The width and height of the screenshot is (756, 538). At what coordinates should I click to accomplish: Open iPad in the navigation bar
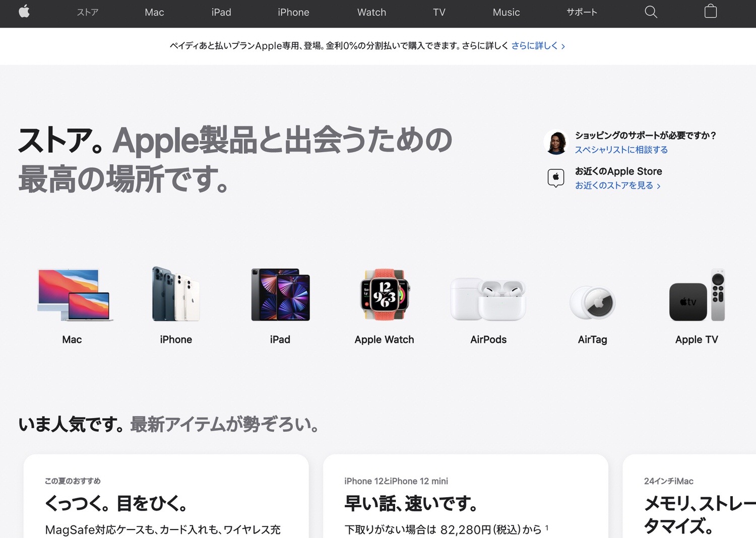coord(221,12)
